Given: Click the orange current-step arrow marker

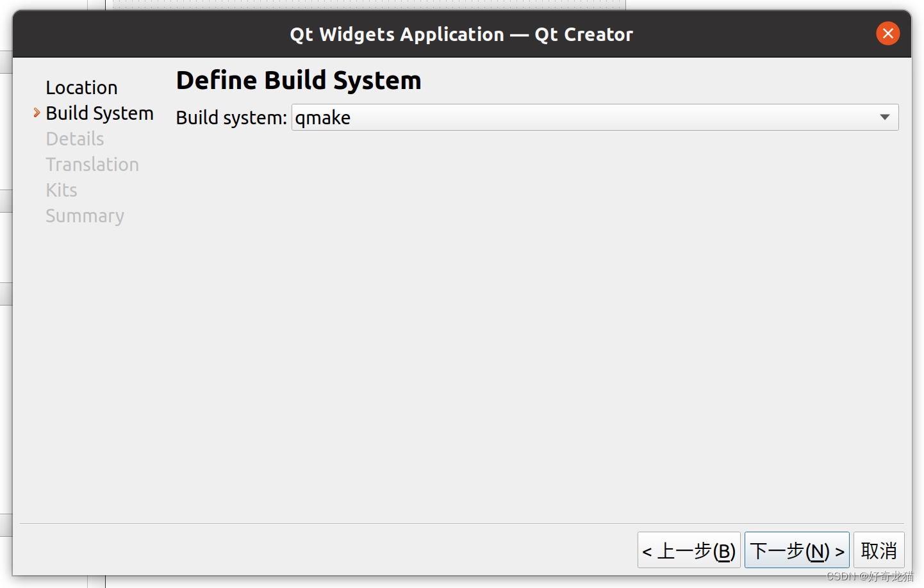Looking at the screenshot, I should 37,113.
